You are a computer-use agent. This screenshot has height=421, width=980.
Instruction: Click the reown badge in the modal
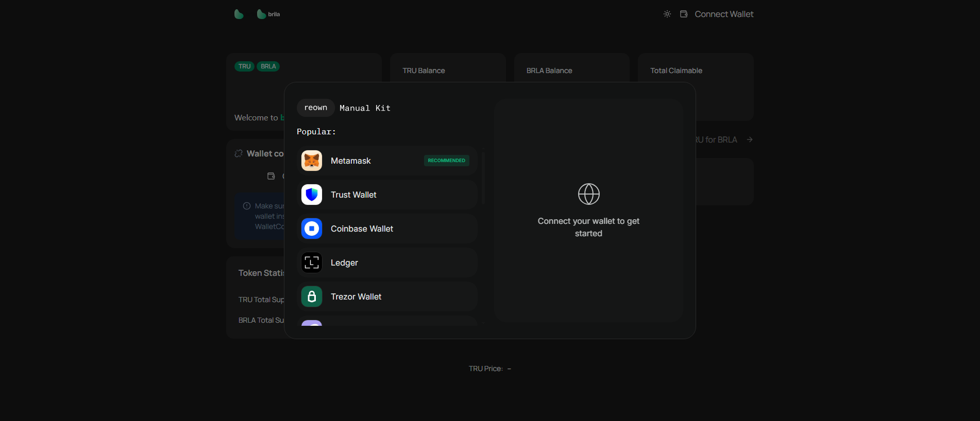316,108
